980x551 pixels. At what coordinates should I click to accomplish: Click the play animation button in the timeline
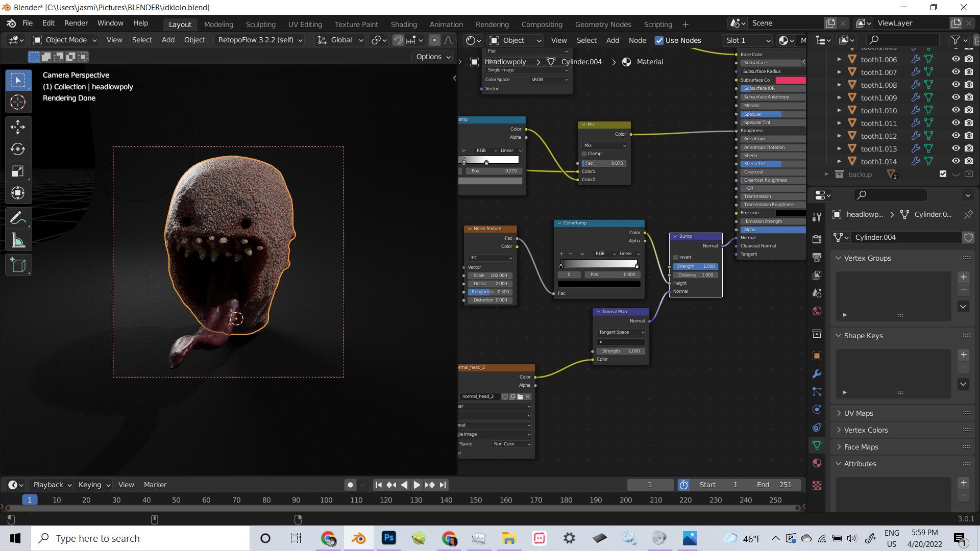pos(416,485)
